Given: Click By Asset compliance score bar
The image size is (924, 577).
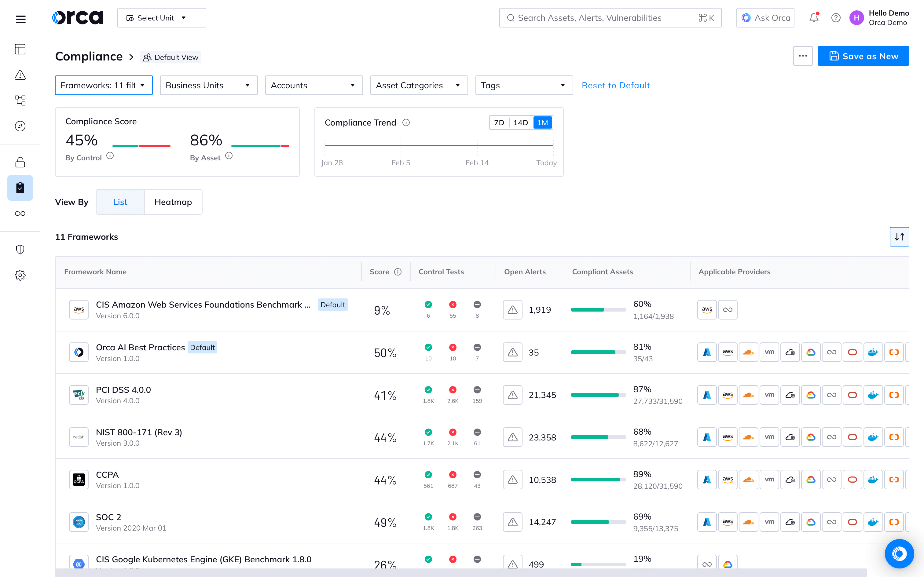Looking at the screenshot, I should pyautogui.click(x=260, y=146).
